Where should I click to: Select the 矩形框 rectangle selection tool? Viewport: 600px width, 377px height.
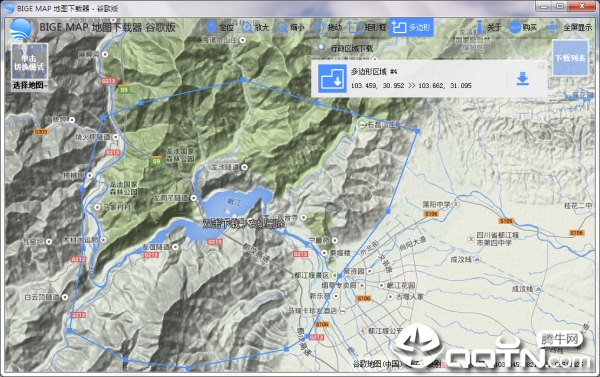(367, 27)
